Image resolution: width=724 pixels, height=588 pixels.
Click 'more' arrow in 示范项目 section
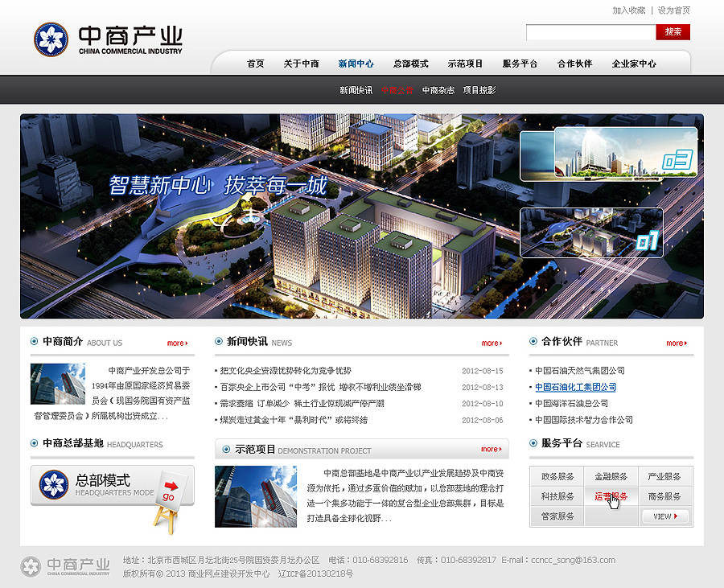[491, 450]
